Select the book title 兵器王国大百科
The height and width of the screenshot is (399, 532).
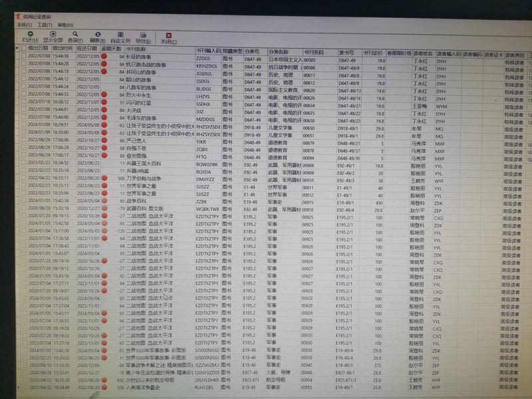click(x=144, y=164)
